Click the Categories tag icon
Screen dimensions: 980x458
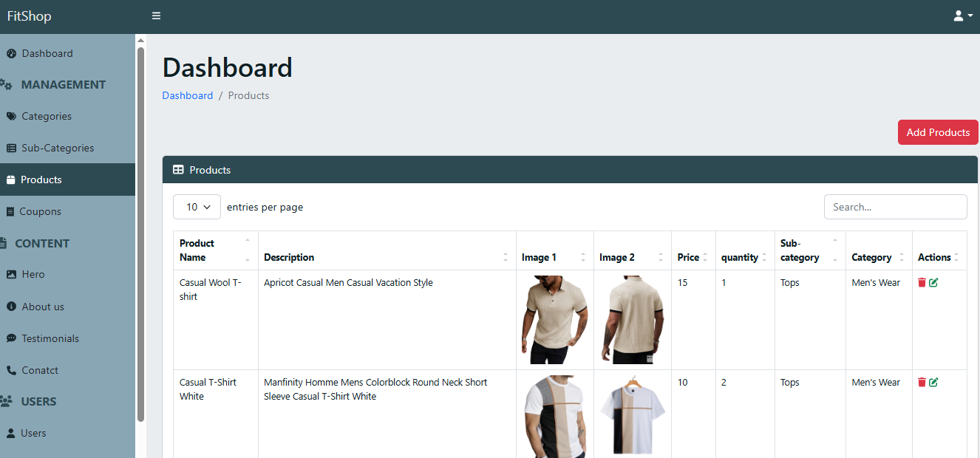pos(11,117)
